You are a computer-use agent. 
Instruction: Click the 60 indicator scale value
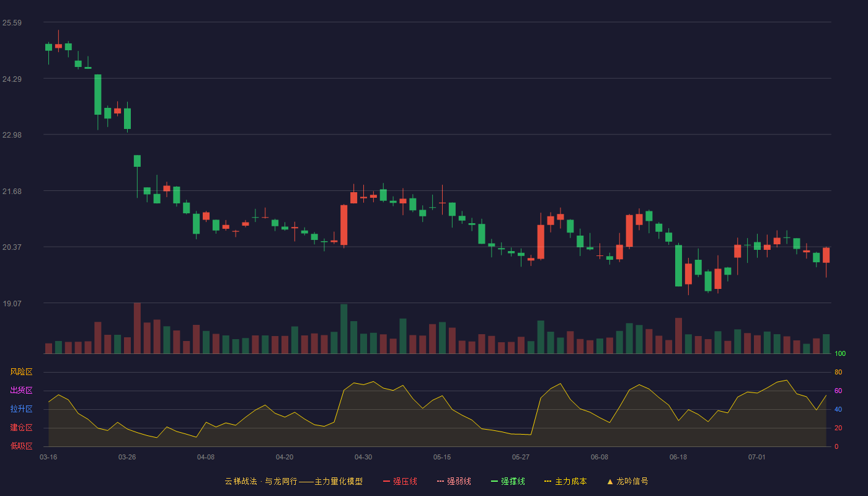click(838, 391)
